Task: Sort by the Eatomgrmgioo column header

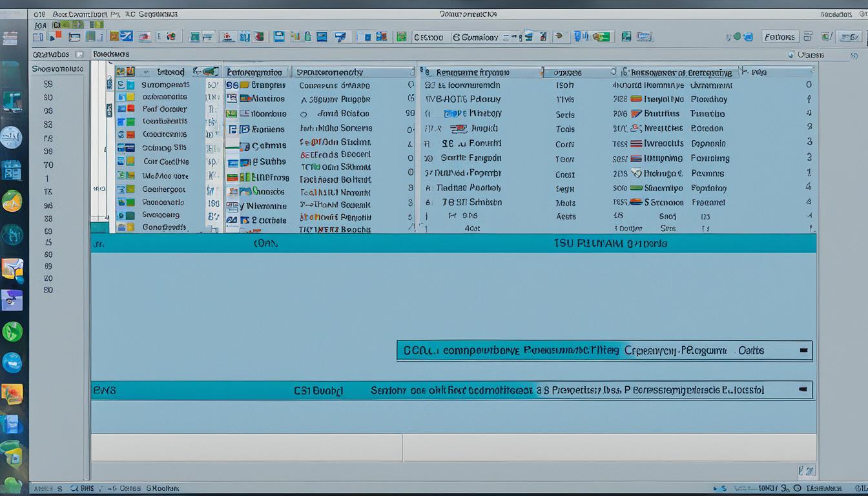Action: [257, 72]
